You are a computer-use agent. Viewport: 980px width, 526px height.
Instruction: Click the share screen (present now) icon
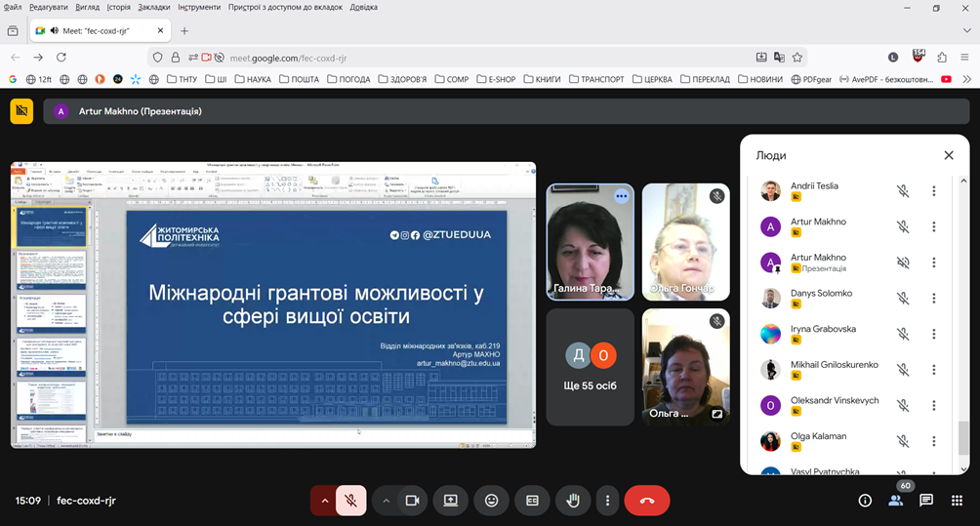(x=451, y=501)
